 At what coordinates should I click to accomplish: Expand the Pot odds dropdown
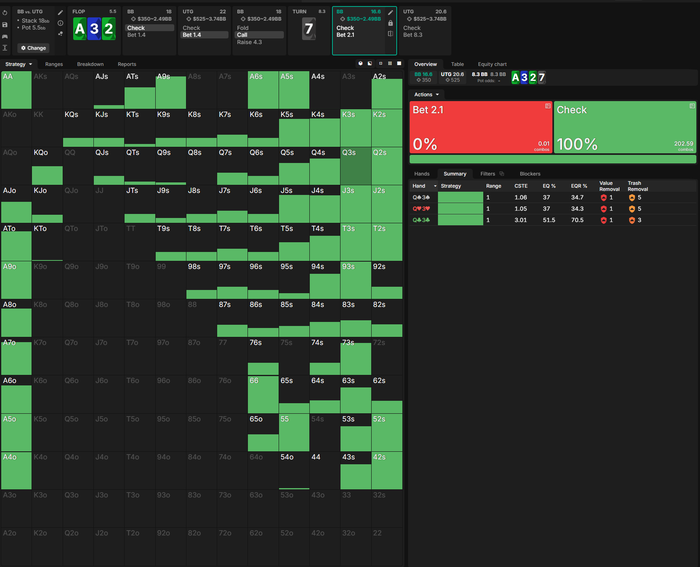pyautogui.click(x=489, y=81)
